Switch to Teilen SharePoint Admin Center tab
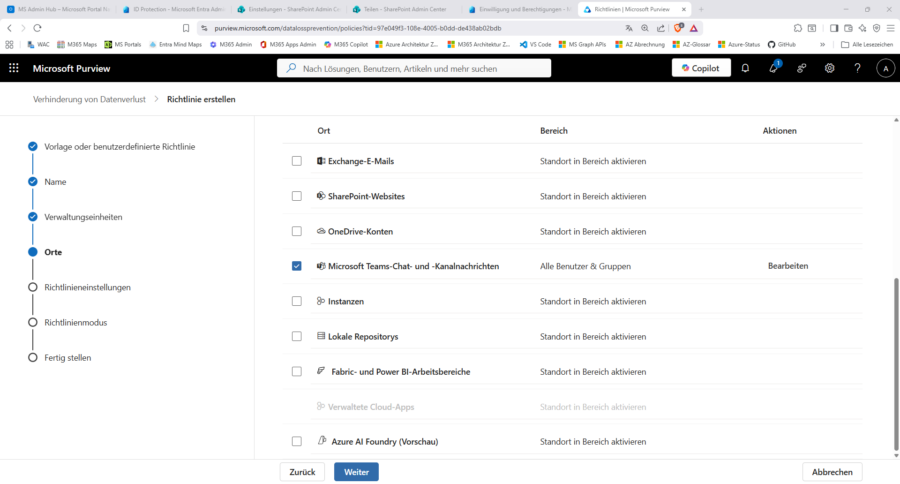 click(403, 9)
